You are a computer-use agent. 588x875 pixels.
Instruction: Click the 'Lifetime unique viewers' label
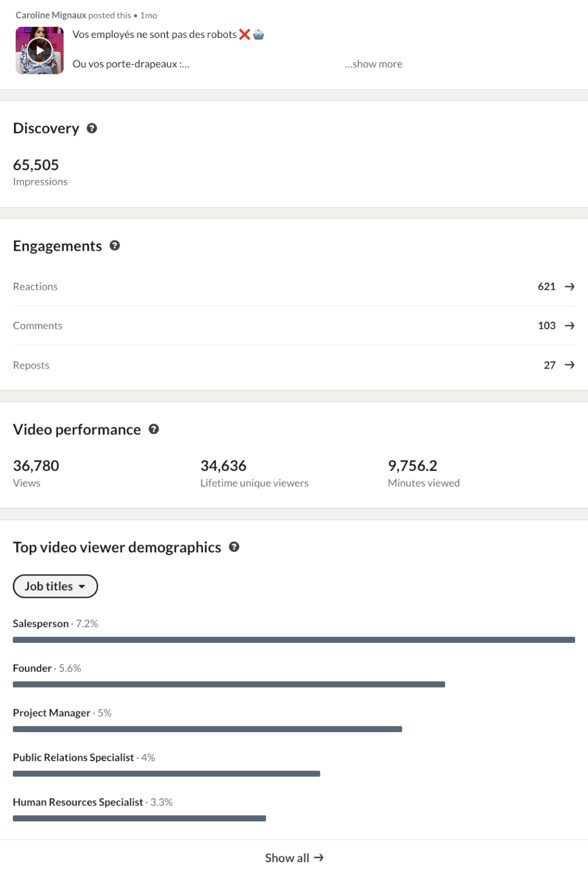254,483
